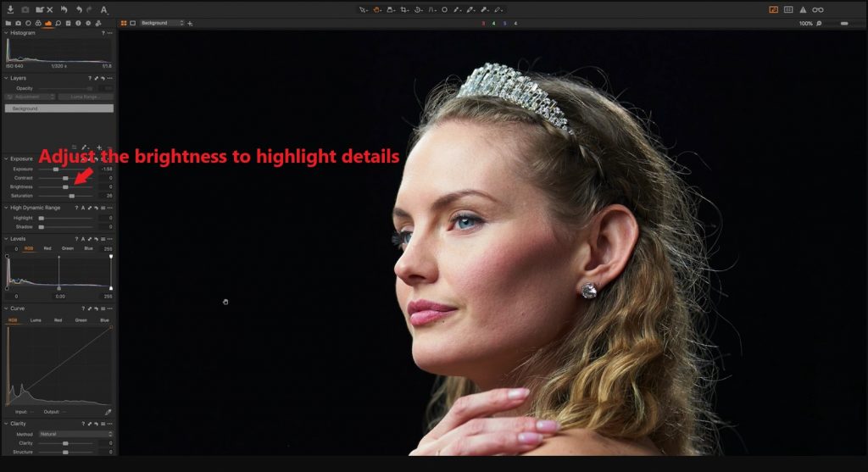The width and height of the screenshot is (868, 472).
Task: Click the Exposure slider handle
Action: [56, 169]
